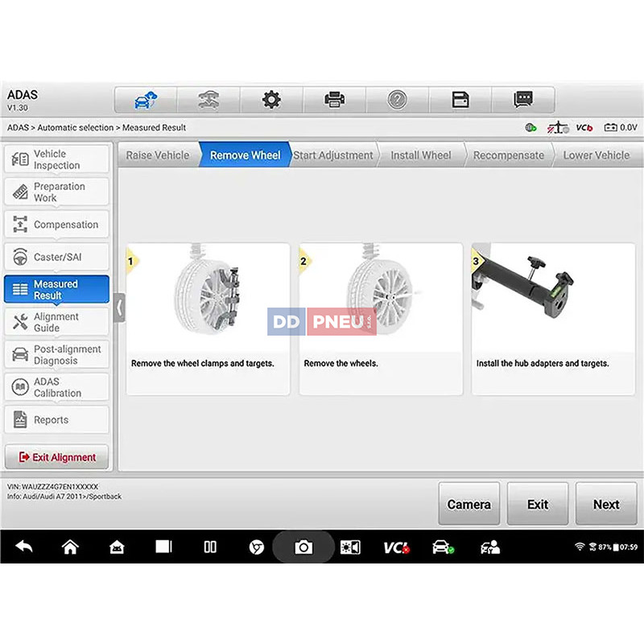Switch to the Start Adjustment step tab

333,155
